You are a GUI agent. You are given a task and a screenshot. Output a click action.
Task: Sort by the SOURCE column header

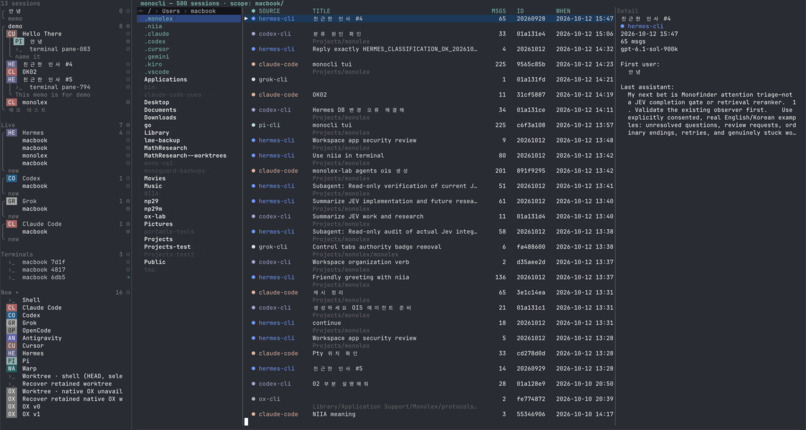coord(269,11)
